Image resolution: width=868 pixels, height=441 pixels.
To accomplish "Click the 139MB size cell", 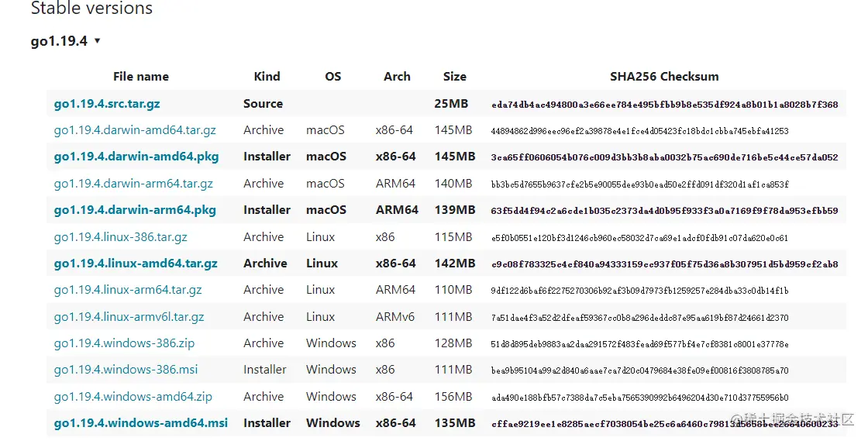I will [x=455, y=210].
